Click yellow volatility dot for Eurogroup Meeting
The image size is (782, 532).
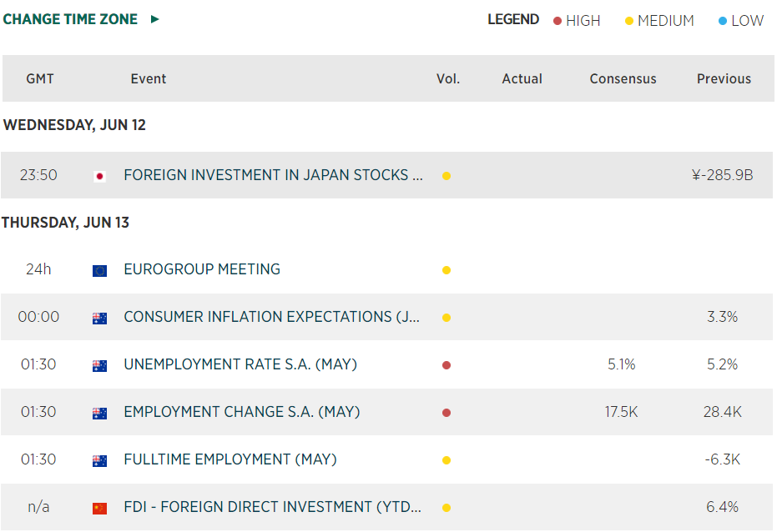[446, 270]
